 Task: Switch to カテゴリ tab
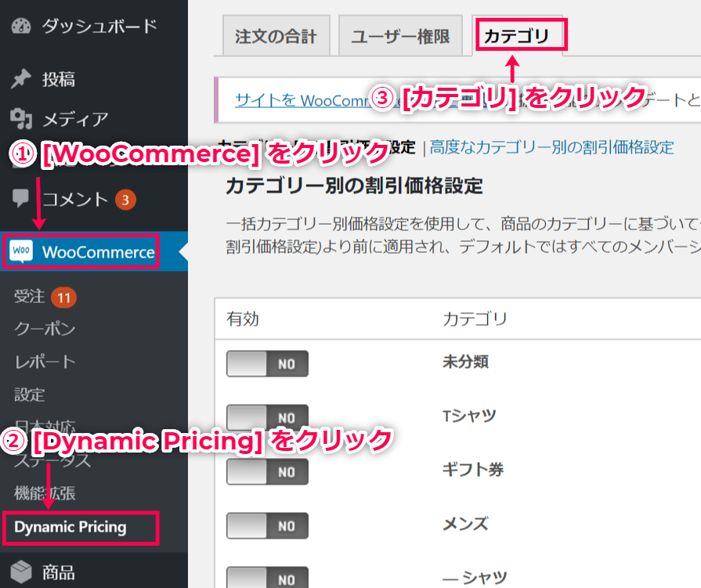pos(517,36)
